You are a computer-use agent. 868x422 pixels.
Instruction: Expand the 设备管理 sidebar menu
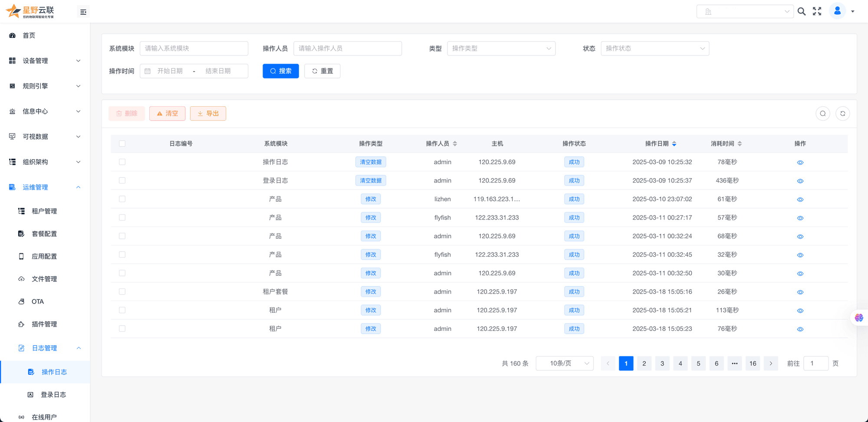pos(45,61)
